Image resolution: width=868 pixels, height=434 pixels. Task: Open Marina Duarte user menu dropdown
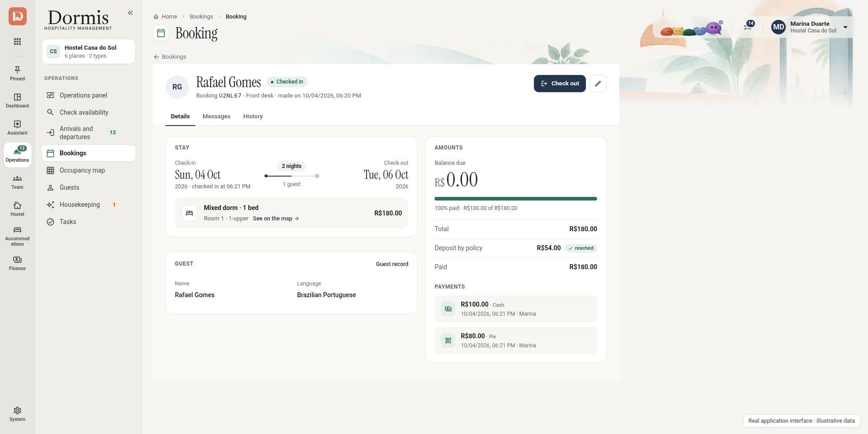(810, 27)
